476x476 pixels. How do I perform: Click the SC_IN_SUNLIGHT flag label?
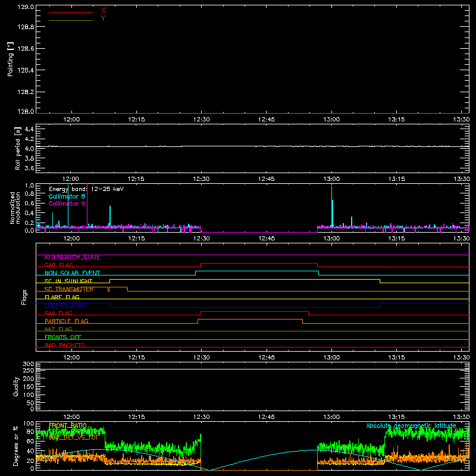[68, 281]
